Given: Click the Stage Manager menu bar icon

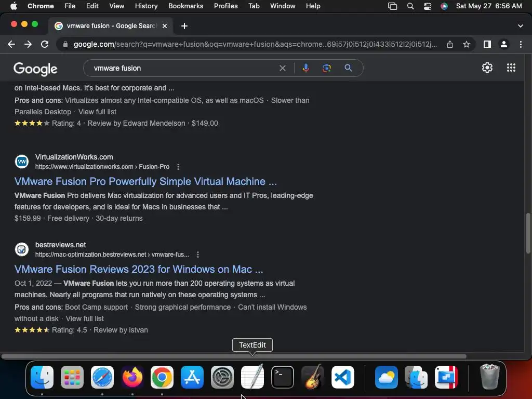Looking at the screenshot, I should (393, 6).
